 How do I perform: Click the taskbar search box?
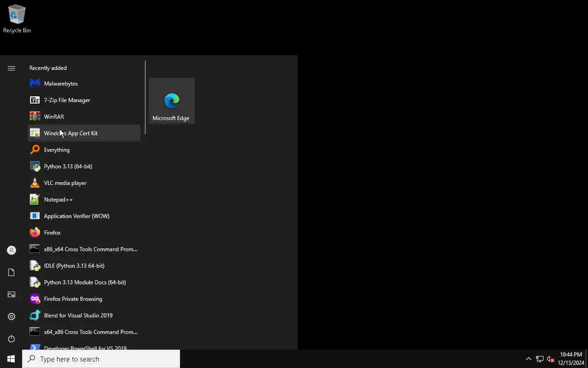pos(101,359)
